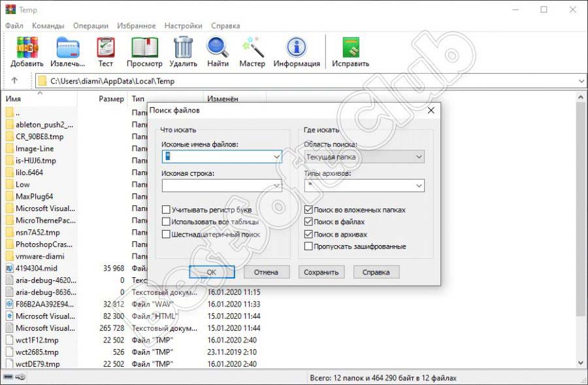The image size is (588, 385).
Task: Uncheck Поиск в архивах checkbox
Action: [308, 234]
